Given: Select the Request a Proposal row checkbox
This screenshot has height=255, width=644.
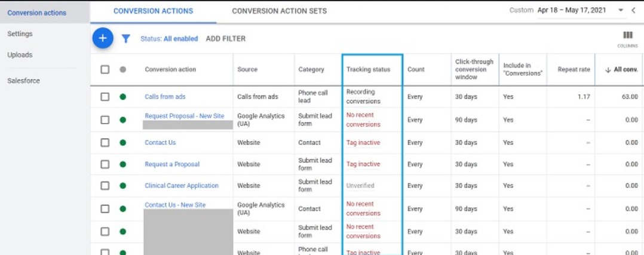Looking at the screenshot, I should [x=105, y=164].
